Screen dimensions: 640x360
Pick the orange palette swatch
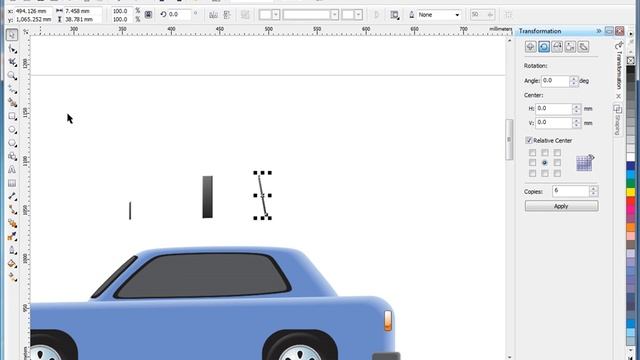tap(631, 227)
